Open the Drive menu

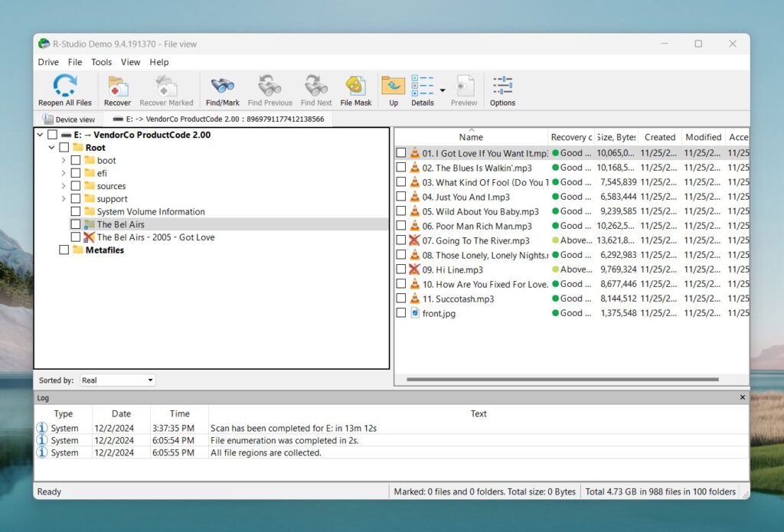point(47,62)
